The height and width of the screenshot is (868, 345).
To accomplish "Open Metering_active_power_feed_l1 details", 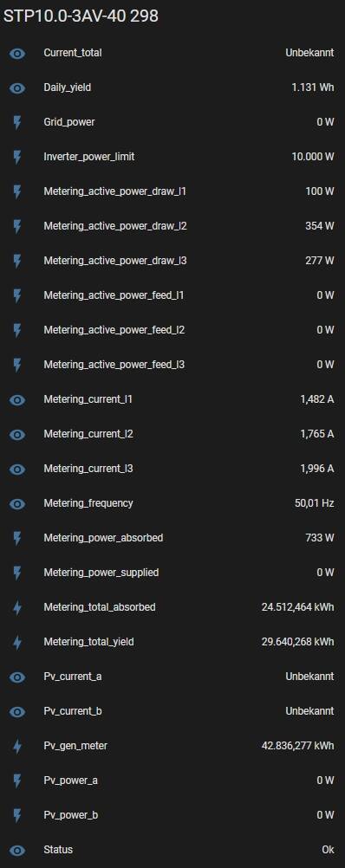I will (x=172, y=295).
